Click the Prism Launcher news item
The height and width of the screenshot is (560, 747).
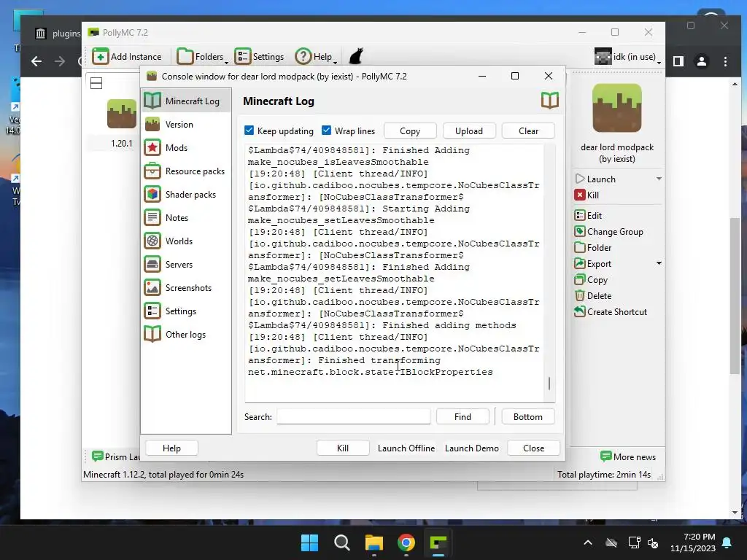(116, 456)
